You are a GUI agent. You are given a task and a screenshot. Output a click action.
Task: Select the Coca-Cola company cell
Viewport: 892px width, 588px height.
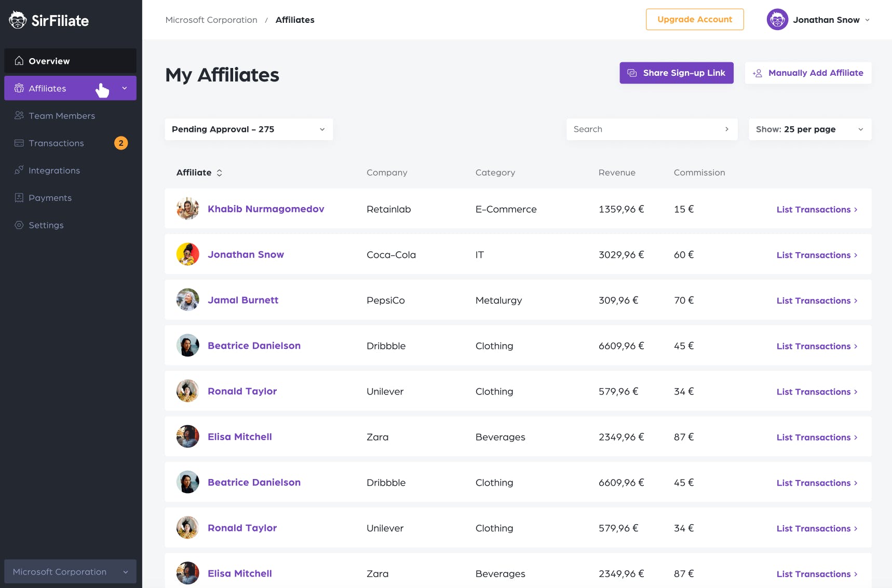(391, 255)
